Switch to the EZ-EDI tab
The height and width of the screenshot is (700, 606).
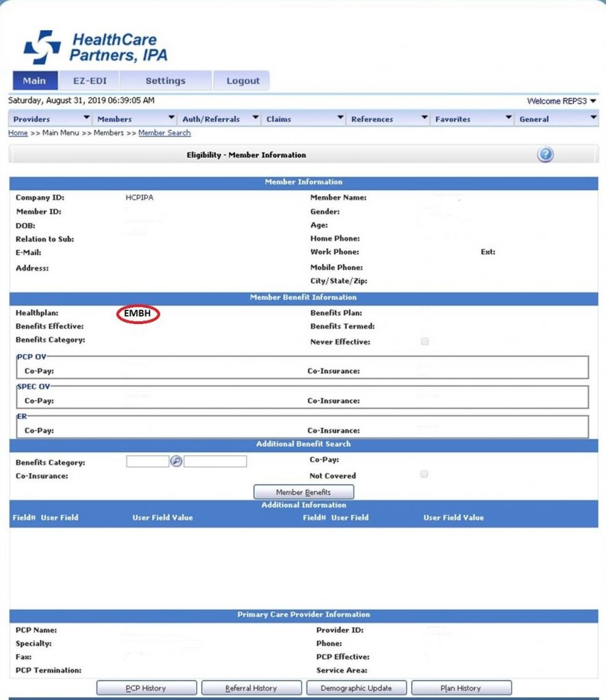tap(89, 81)
